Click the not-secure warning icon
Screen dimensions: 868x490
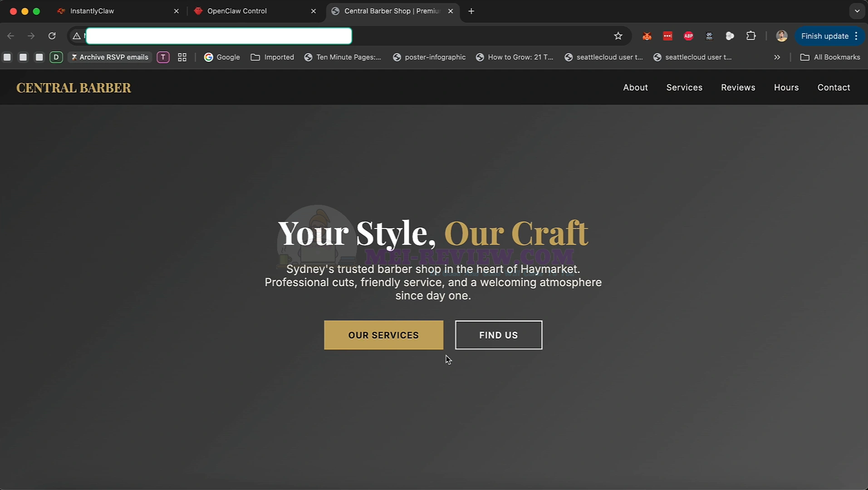77,36
